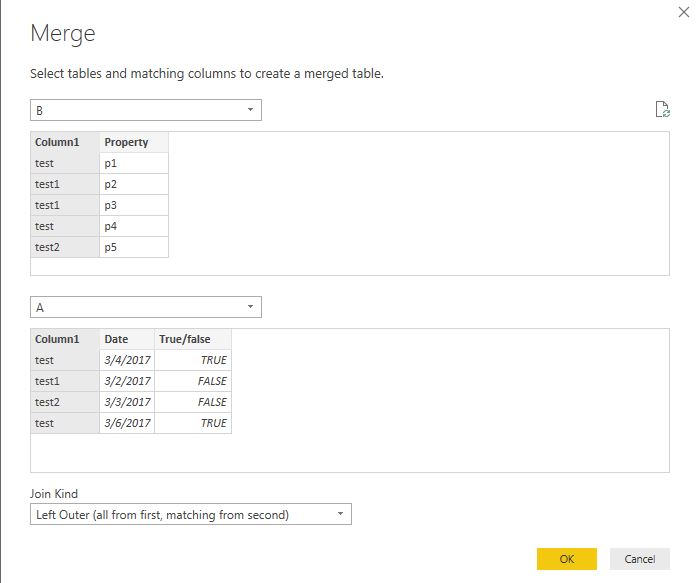697x583 pixels.
Task: Select Property column header in table B
Action: pos(134,142)
